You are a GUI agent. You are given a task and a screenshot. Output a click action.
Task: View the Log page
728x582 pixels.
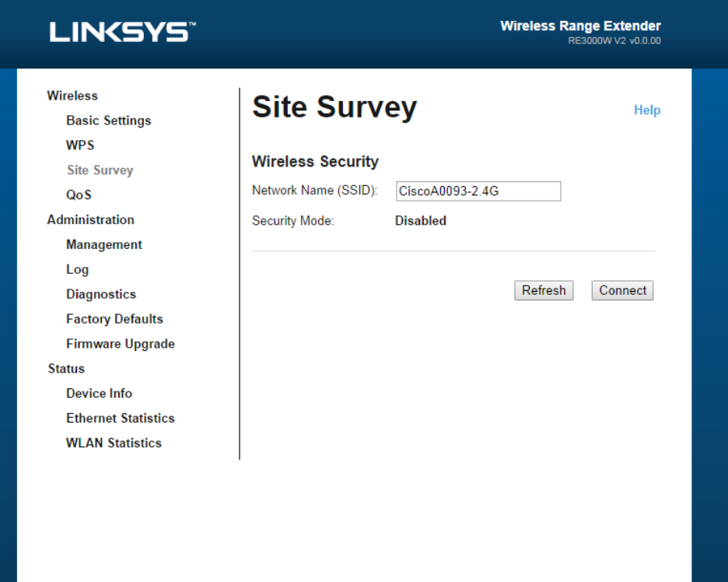[78, 269]
